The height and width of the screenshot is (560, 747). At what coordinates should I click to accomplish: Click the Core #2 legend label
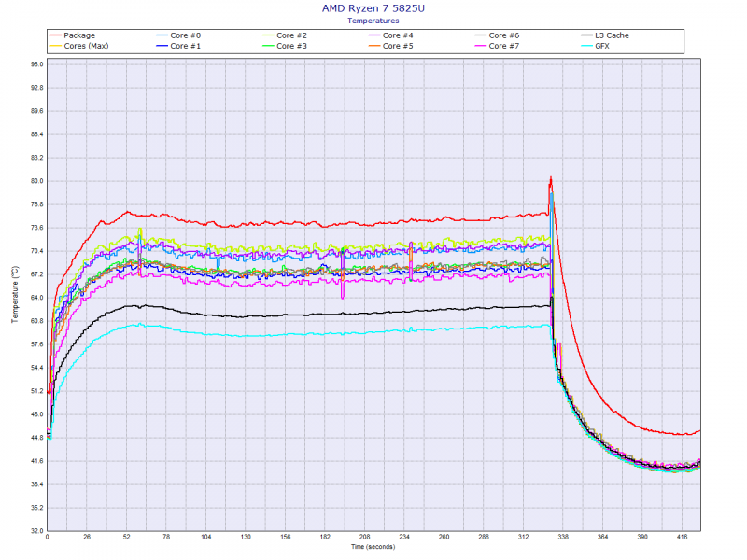(x=292, y=35)
